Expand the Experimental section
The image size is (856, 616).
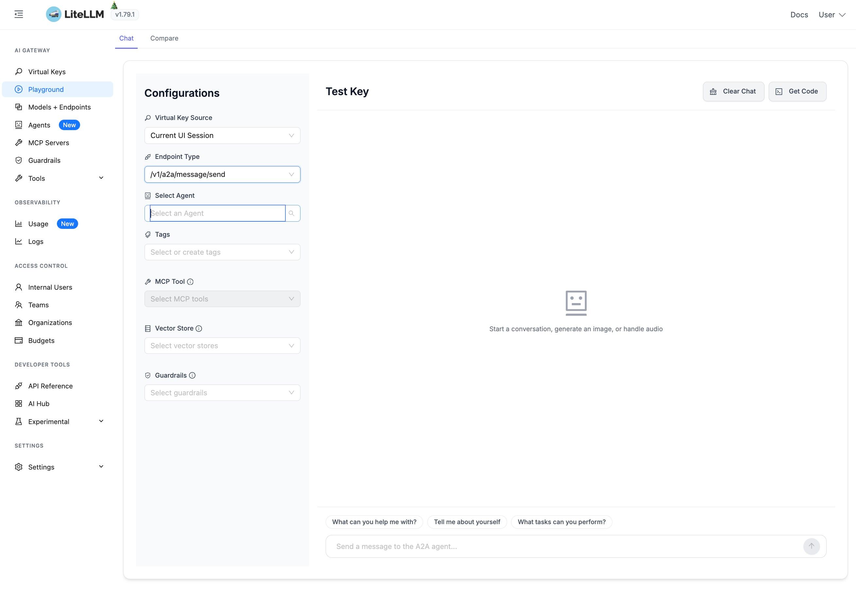click(49, 421)
